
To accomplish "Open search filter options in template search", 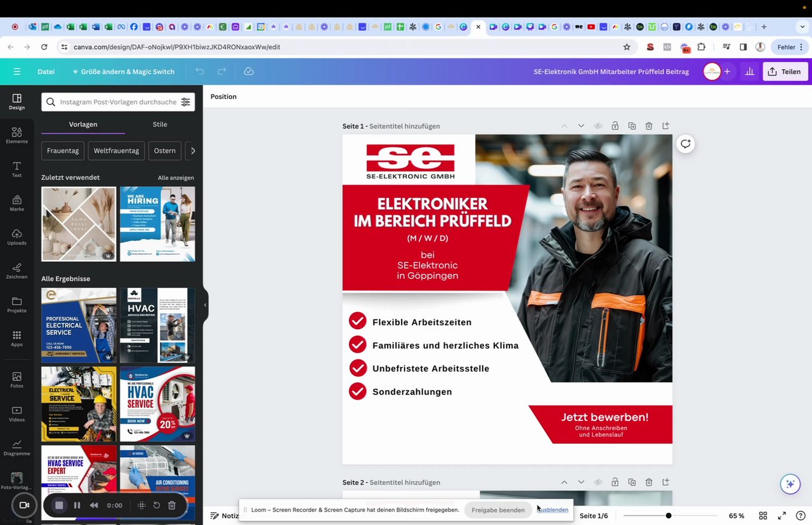I will click(x=185, y=102).
